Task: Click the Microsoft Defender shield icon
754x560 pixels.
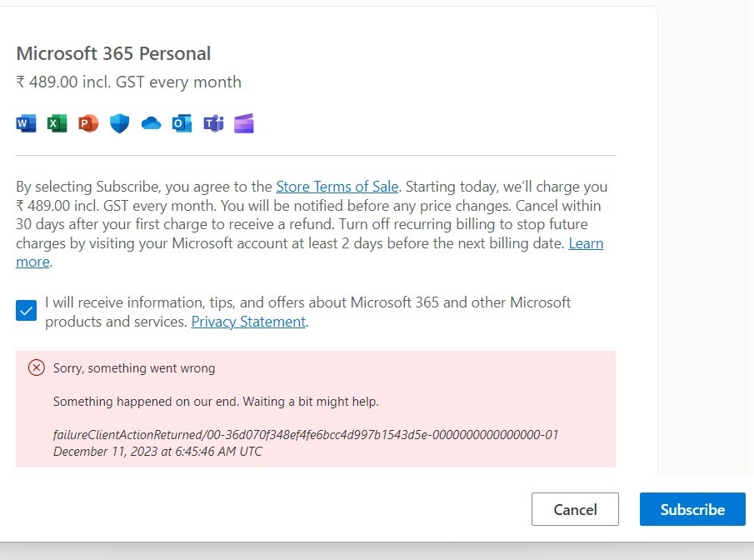Action: coord(120,124)
